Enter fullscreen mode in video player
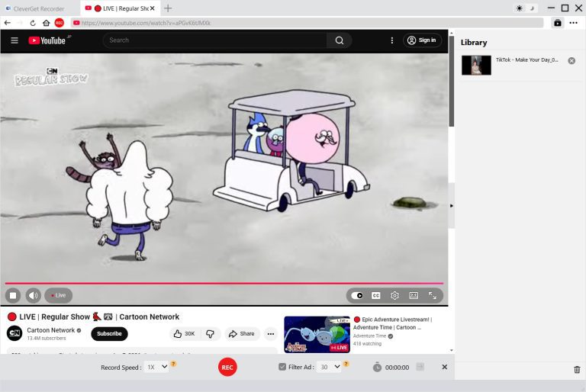Viewport: 586px width, 392px height. [432, 295]
